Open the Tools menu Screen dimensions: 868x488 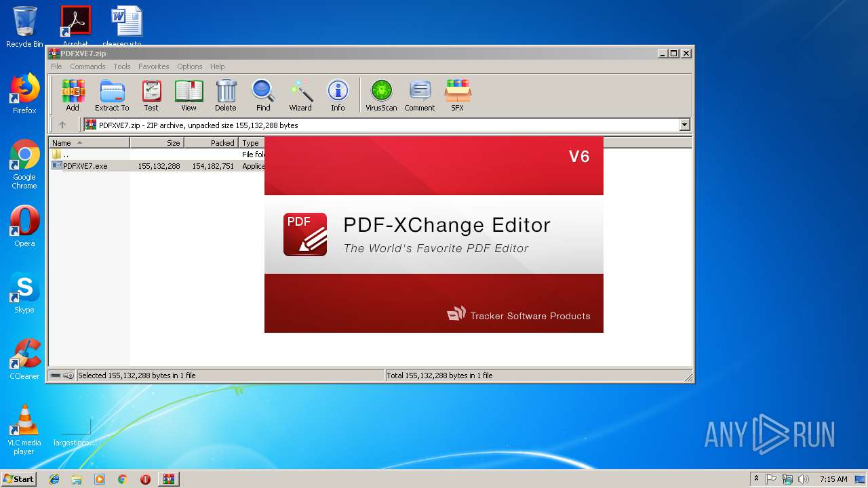pyautogui.click(x=122, y=66)
